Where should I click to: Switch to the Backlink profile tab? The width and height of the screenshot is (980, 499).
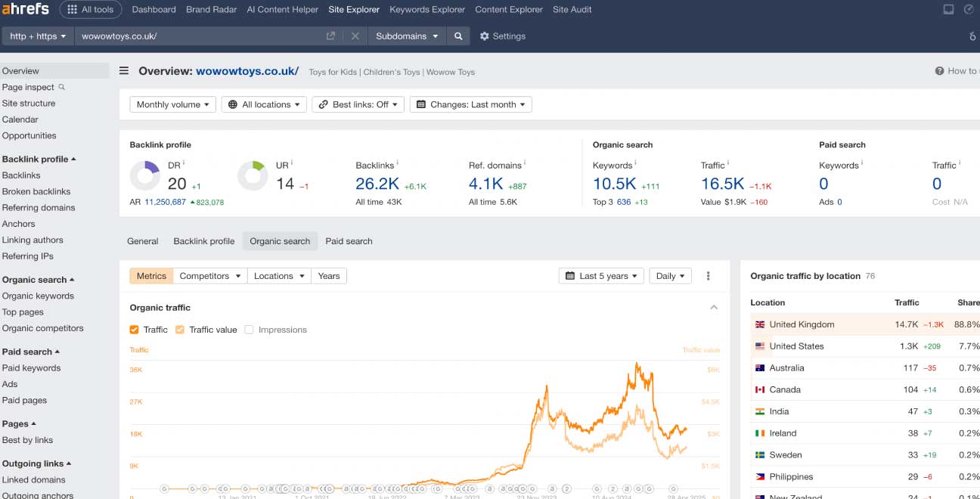click(204, 241)
